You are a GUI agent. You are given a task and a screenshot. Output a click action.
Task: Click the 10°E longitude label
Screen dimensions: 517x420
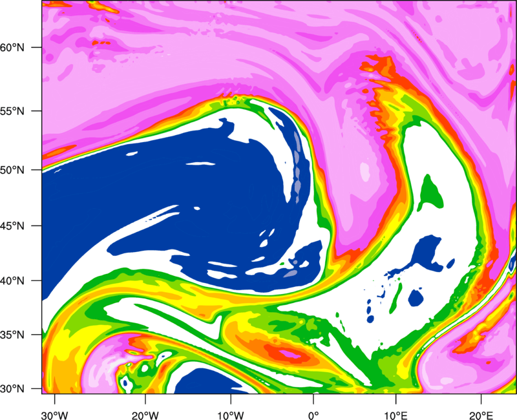click(x=396, y=415)
